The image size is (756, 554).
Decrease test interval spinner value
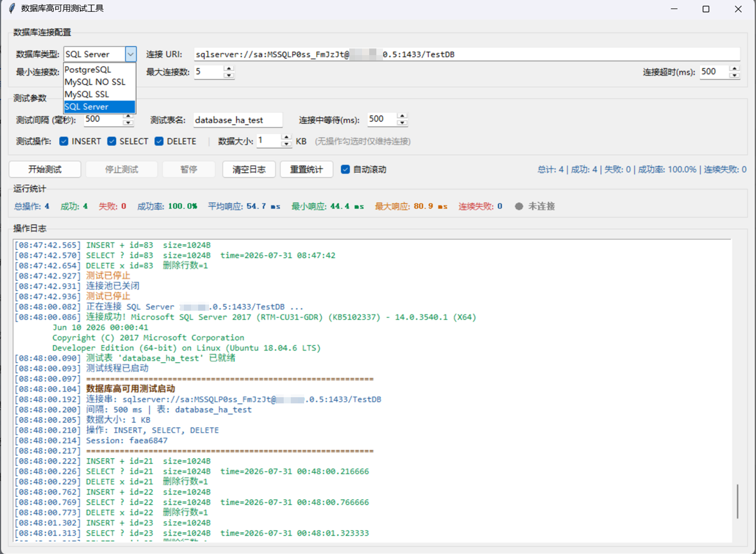pos(128,123)
